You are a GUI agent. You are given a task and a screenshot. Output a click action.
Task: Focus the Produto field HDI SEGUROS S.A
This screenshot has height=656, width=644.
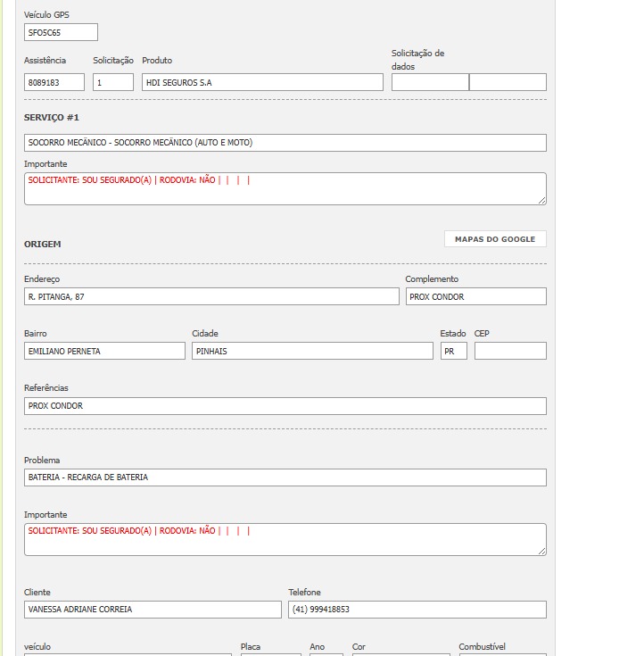click(x=262, y=82)
